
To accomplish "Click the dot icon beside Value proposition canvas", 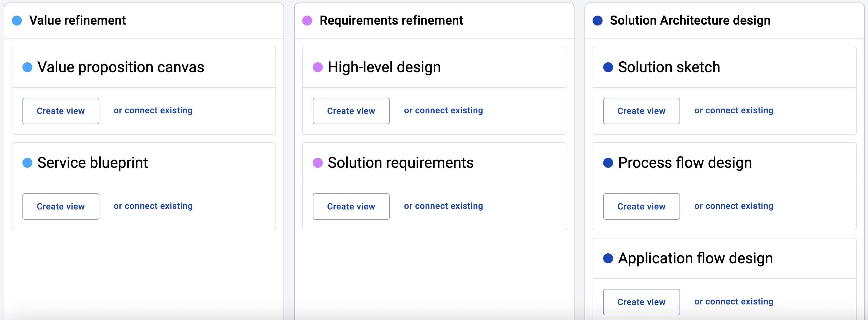I will click(27, 67).
